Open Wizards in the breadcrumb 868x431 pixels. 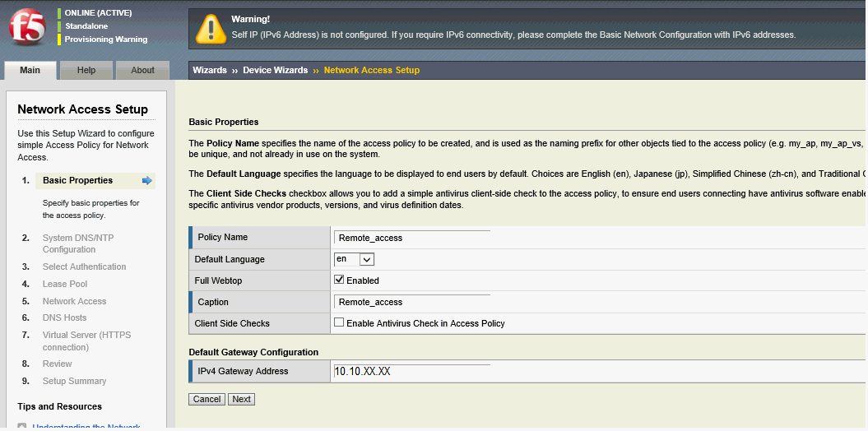(x=210, y=71)
